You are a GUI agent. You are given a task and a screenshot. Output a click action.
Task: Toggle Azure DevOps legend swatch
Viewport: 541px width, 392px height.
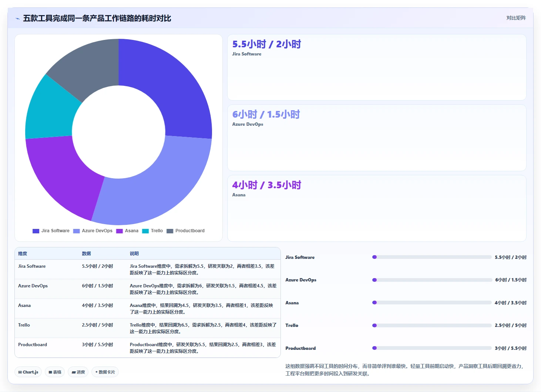tap(76, 231)
